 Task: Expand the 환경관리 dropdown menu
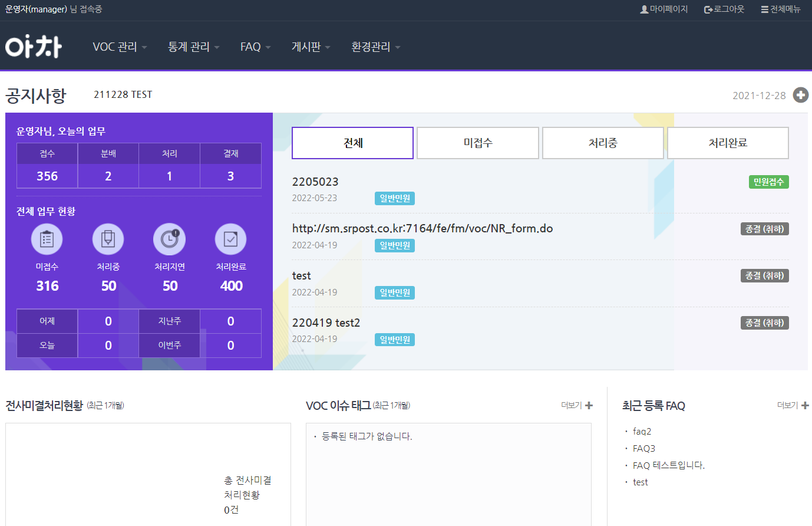(x=375, y=47)
